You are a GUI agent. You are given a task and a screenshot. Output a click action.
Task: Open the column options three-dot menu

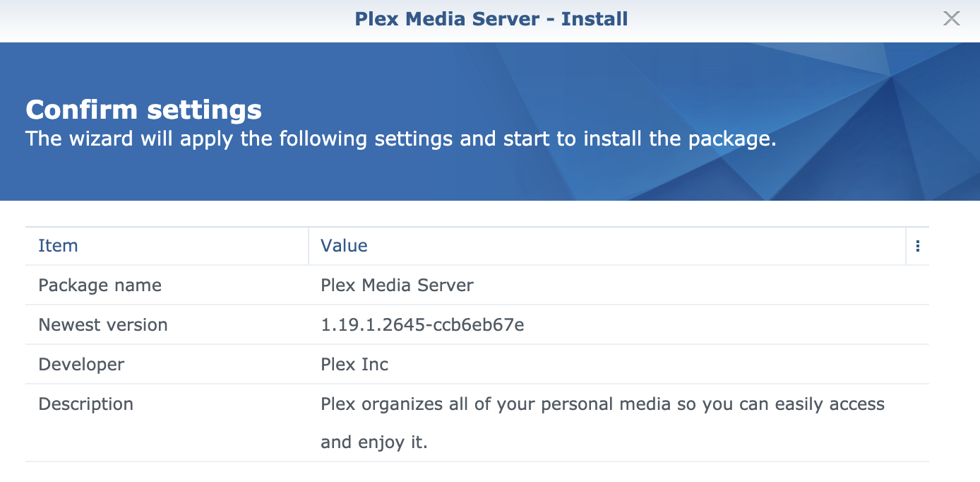pos(917,246)
